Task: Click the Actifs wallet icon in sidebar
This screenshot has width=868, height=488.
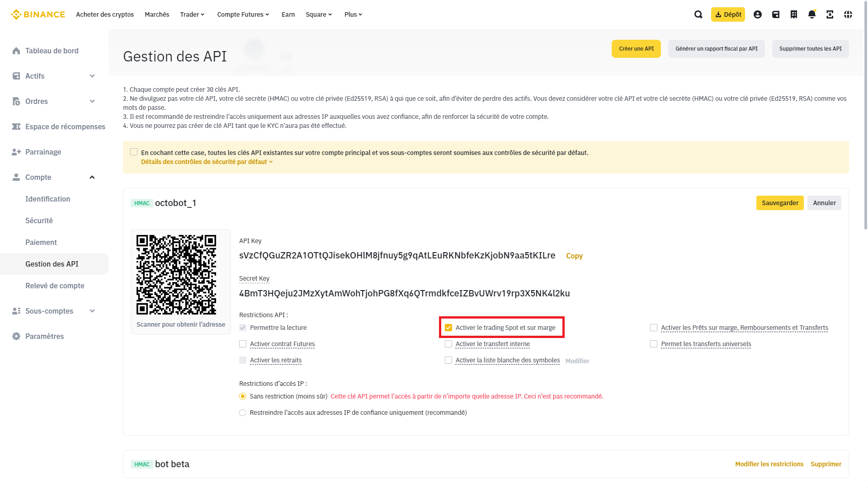Action: (16, 76)
